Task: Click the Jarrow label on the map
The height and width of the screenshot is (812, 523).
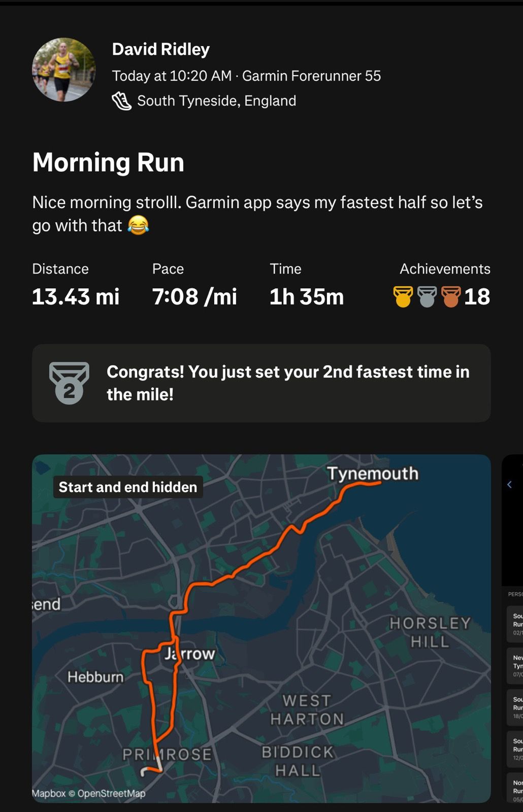Action: (x=190, y=654)
